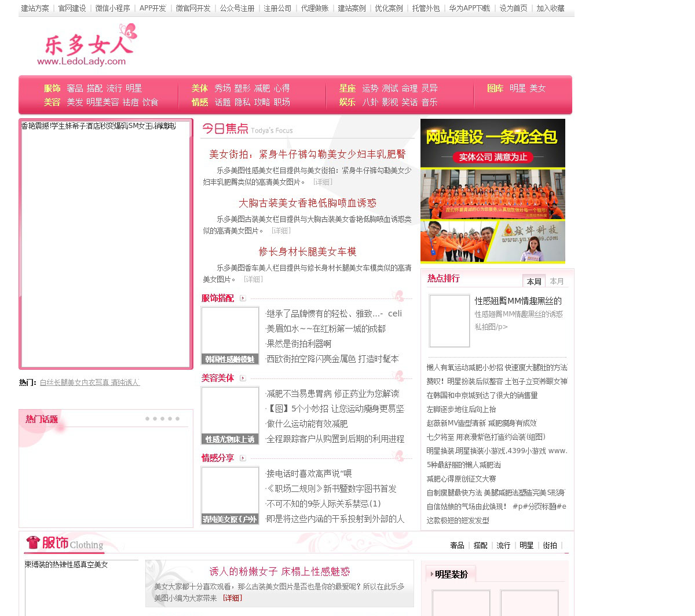The width and height of the screenshot is (695, 616).
Task: Switch to the 本月 ranking tab
Action: pyautogui.click(x=557, y=281)
